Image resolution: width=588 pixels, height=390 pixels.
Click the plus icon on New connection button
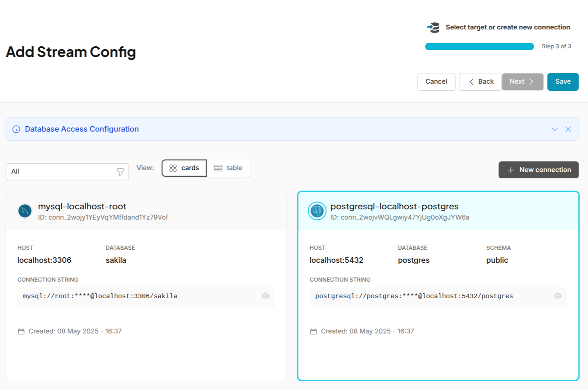coord(511,170)
